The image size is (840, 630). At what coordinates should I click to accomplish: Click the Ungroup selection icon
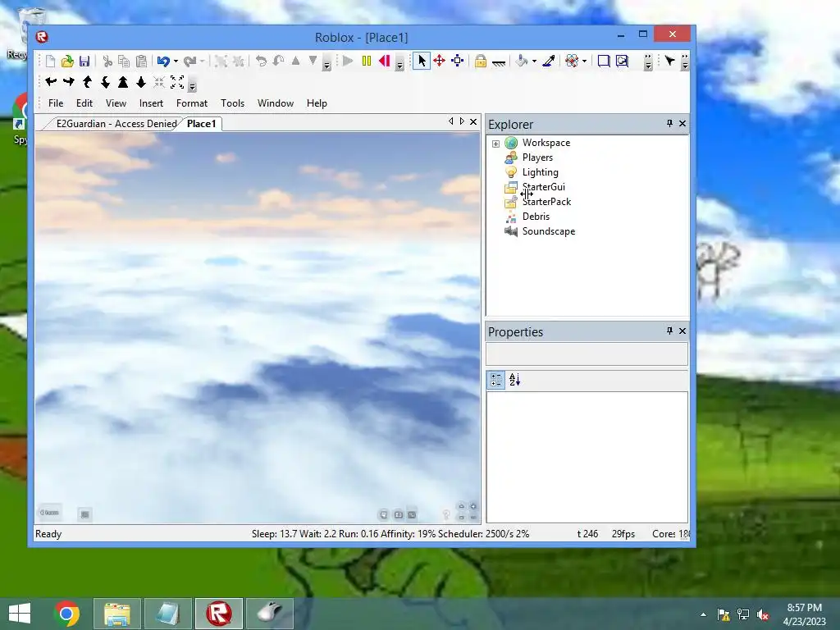pos(239,61)
